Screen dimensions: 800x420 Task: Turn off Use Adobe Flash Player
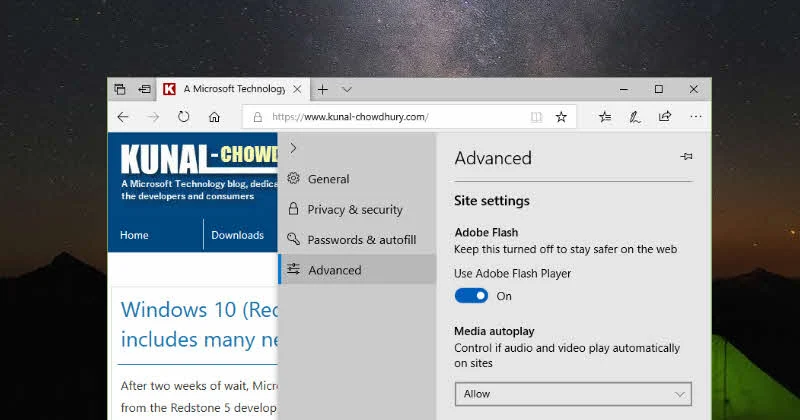tap(471, 296)
